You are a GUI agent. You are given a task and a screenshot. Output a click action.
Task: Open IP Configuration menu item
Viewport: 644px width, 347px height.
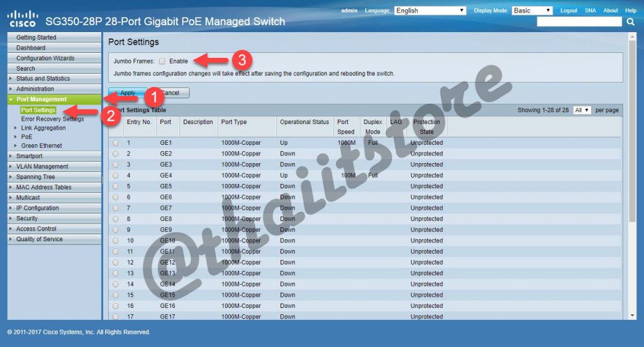point(54,208)
